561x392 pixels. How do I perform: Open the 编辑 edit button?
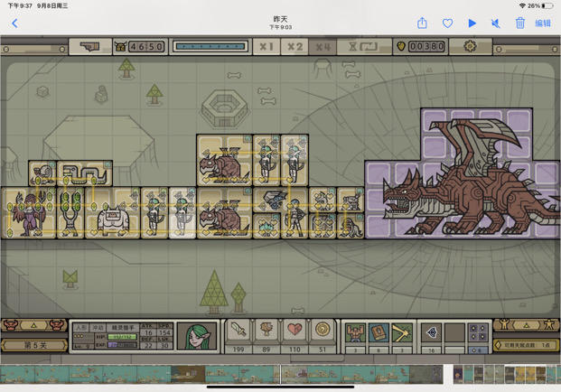543,23
